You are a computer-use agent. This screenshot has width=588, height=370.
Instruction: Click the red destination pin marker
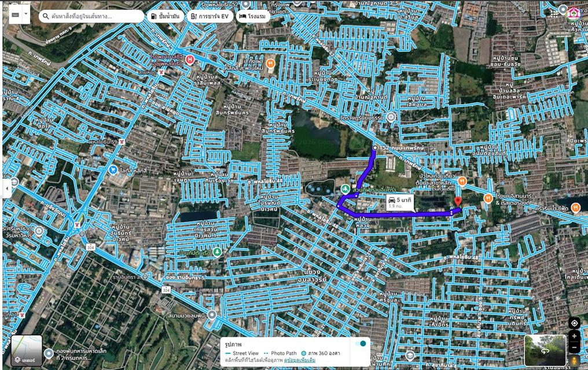click(458, 201)
